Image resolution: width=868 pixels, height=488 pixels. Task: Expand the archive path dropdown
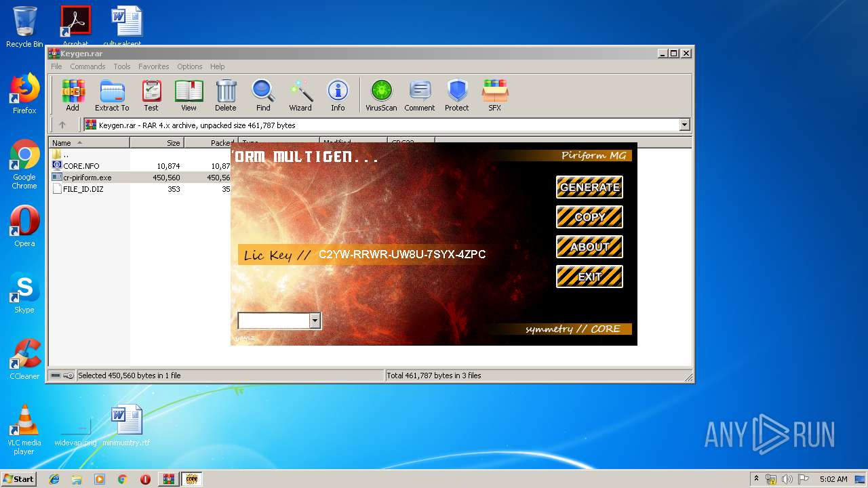pos(684,125)
